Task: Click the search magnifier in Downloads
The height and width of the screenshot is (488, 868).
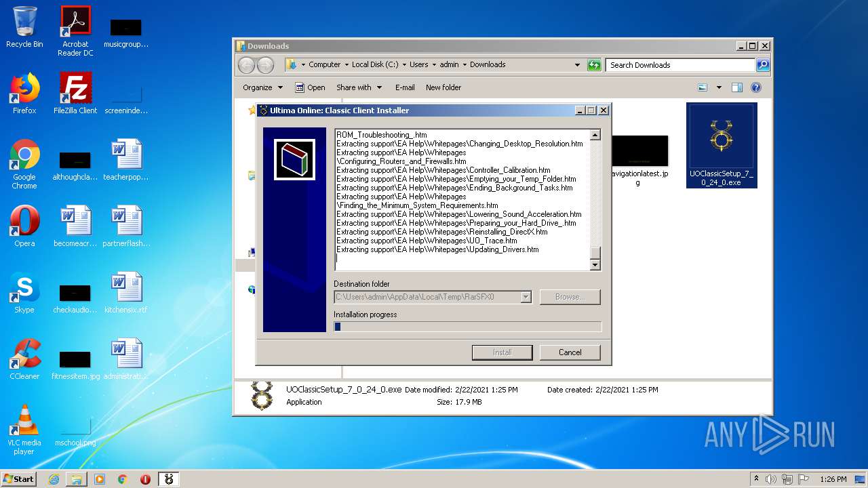Action: click(763, 65)
